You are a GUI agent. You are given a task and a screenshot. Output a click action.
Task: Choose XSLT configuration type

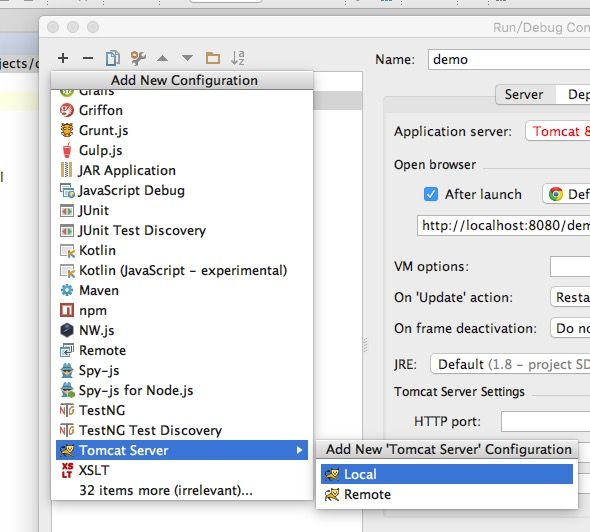click(x=182, y=470)
